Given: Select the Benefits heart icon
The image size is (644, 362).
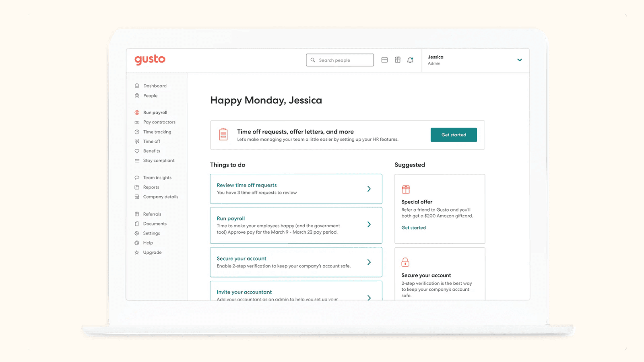Looking at the screenshot, I should (x=137, y=151).
